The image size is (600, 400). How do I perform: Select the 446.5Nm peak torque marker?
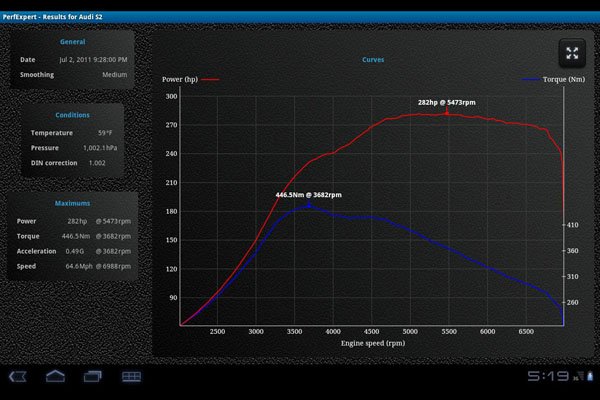point(309,206)
